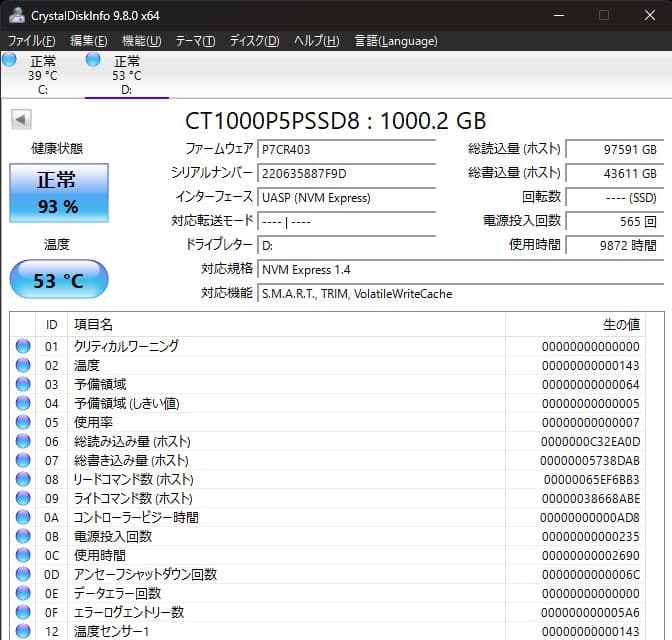Click status orb for 総書き込み量 (ホスト) row
The width and height of the screenshot is (672, 640).
[23, 460]
